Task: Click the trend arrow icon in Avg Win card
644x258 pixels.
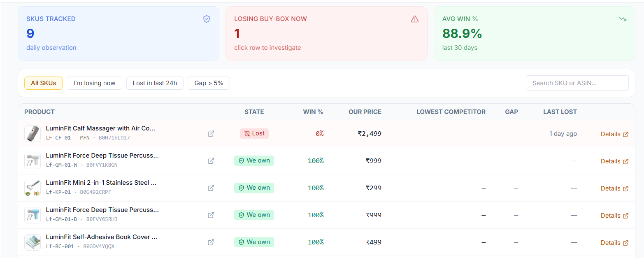Action: tap(623, 19)
